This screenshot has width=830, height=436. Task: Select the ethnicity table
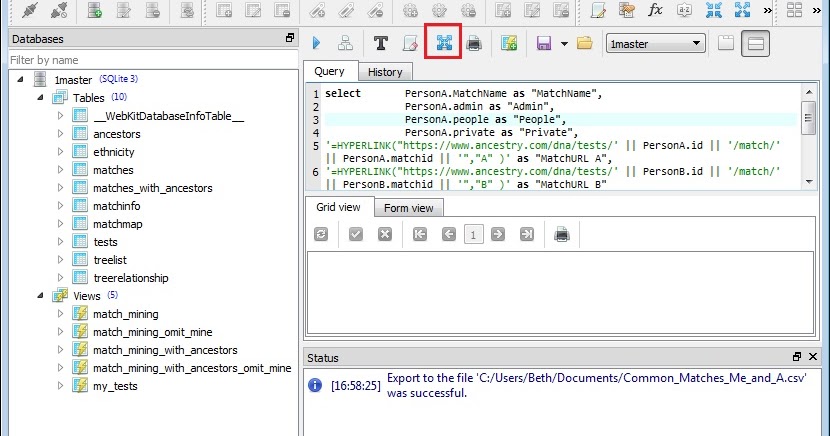click(114, 152)
